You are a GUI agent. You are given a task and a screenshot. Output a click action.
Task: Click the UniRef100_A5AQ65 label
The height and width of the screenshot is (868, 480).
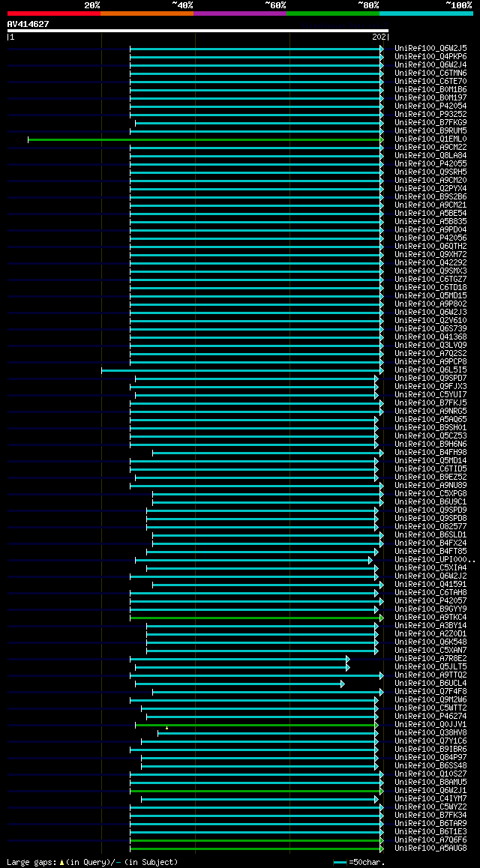[x=430, y=420]
